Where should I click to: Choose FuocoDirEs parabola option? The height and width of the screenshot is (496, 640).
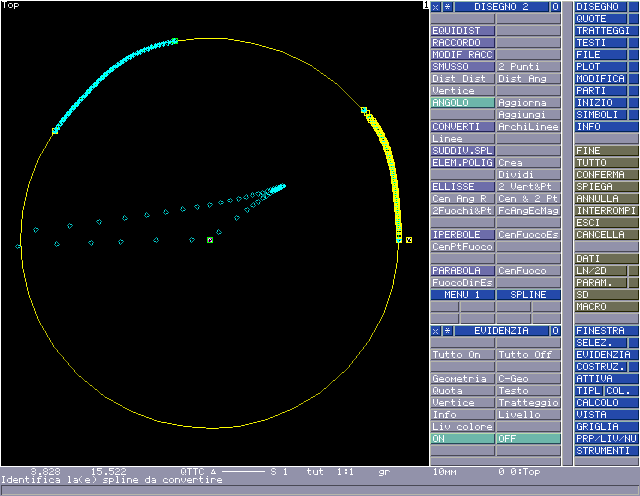(x=463, y=283)
